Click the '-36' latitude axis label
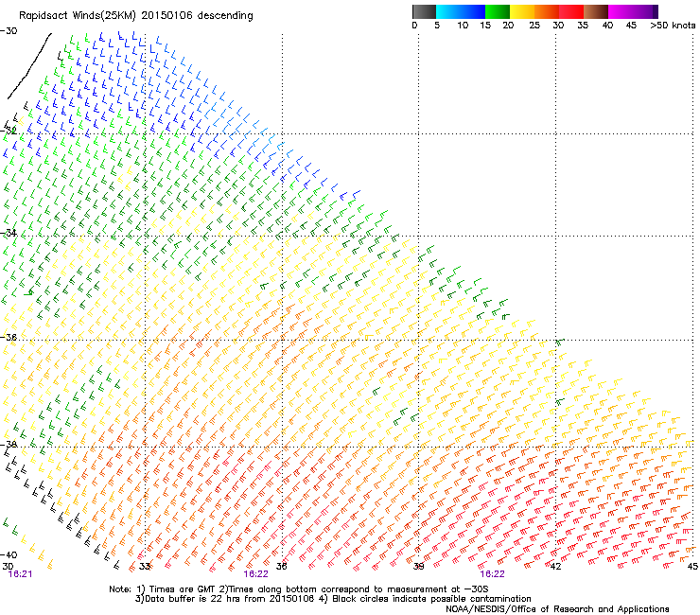Viewport: 700px width, 615px height. coord(9,337)
